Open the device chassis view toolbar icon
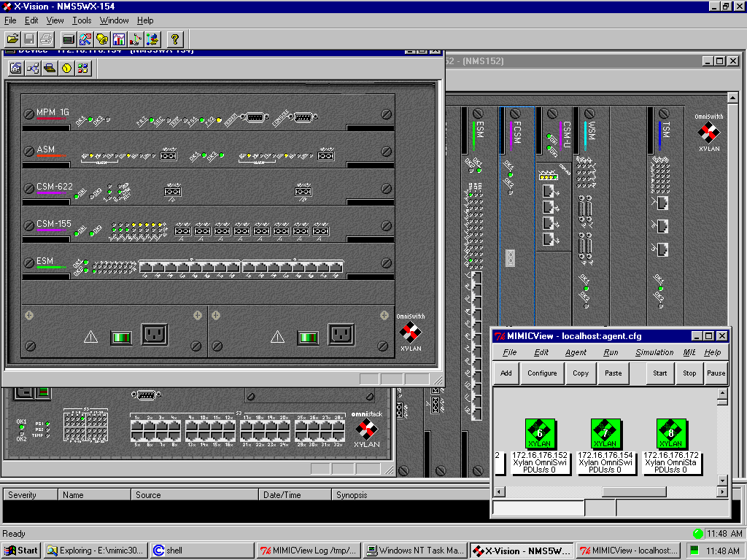Viewport: 747px width, 560px height. point(69,39)
